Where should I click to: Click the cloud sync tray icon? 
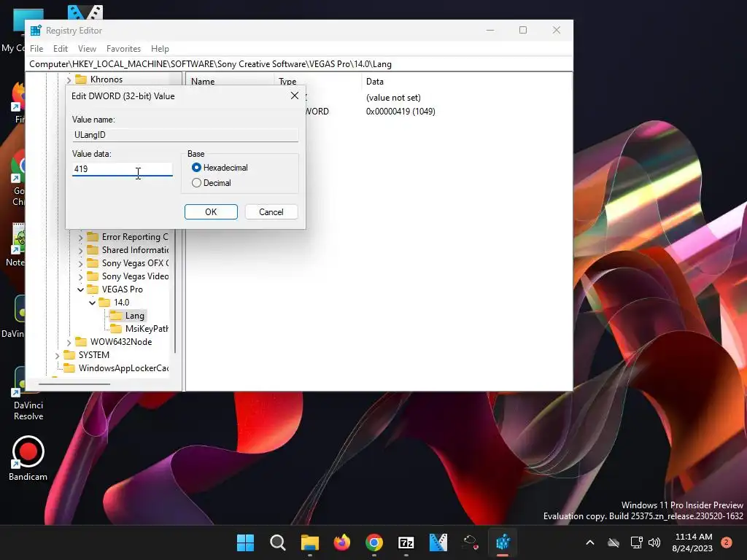pyautogui.click(x=614, y=542)
